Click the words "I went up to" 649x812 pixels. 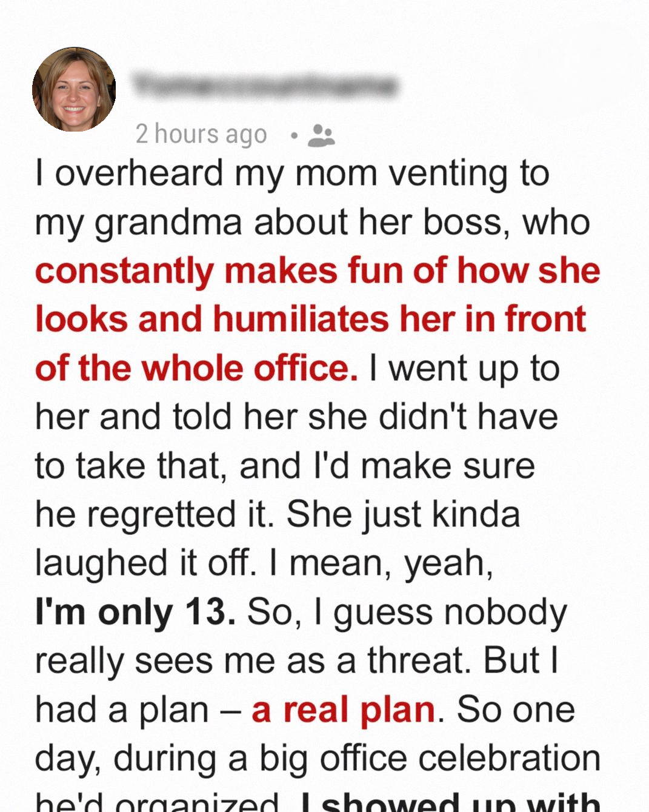coord(464,368)
